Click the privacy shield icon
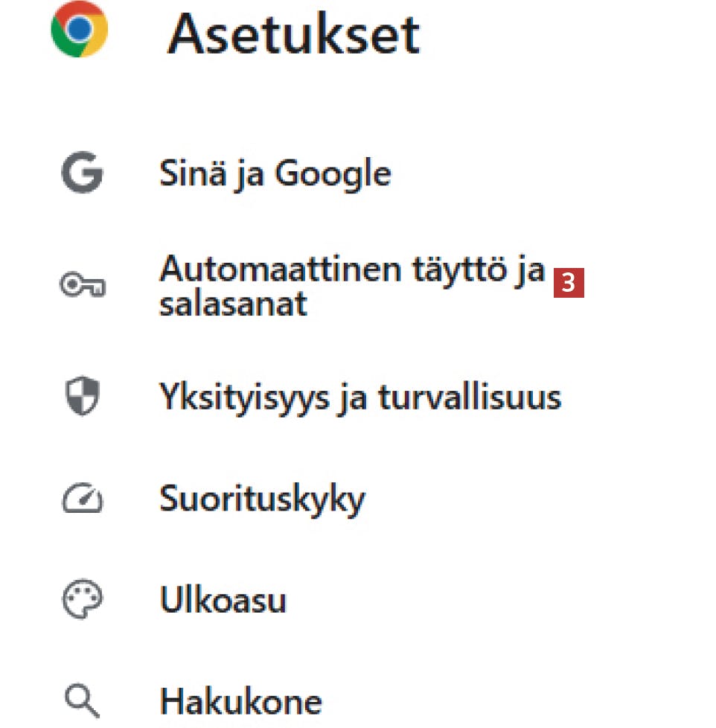Viewport: 716px width, 728px height. tap(82, 397)
